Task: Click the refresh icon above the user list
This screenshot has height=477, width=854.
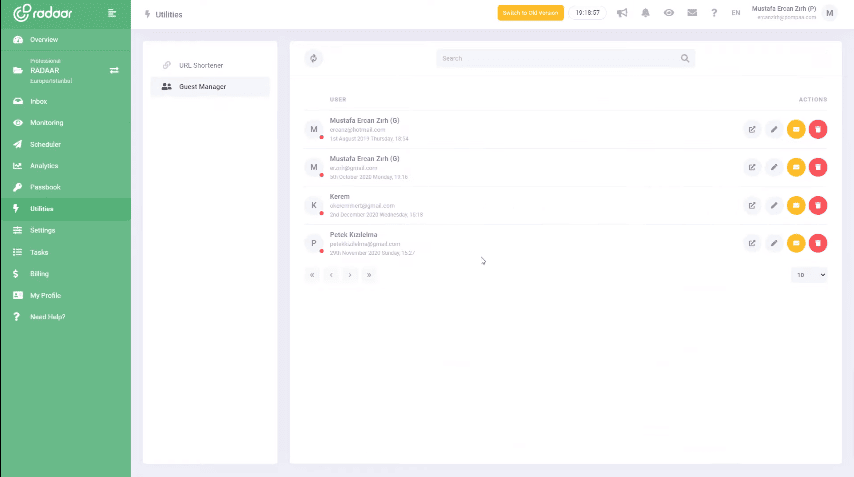Action: tap(314, 59)
